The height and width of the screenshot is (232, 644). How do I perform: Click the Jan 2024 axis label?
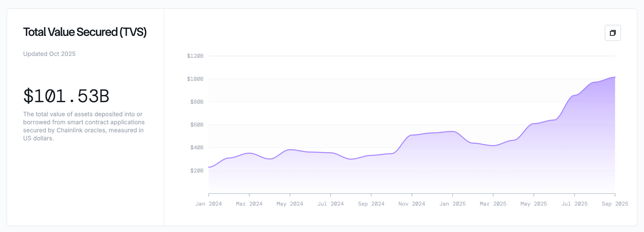(x=209, y=204)
